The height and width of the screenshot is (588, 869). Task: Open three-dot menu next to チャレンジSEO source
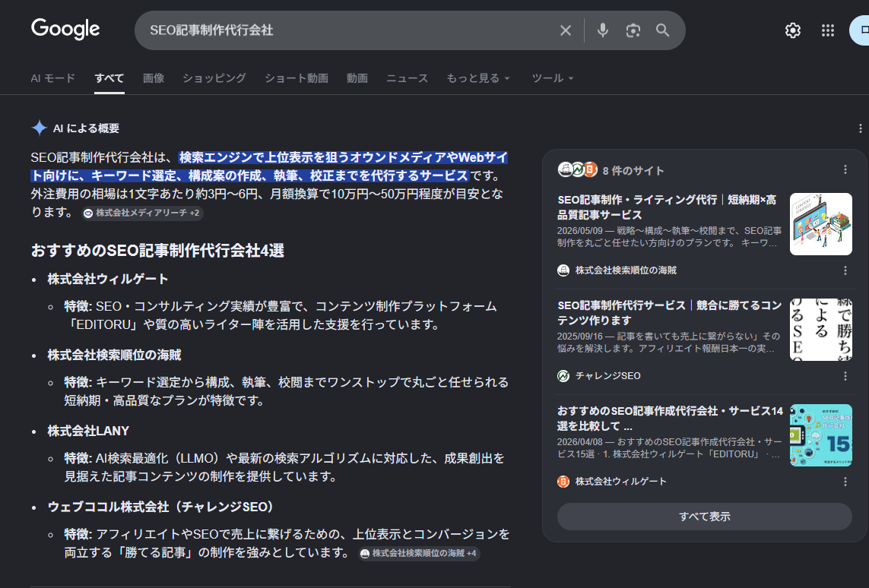point(845,376)
